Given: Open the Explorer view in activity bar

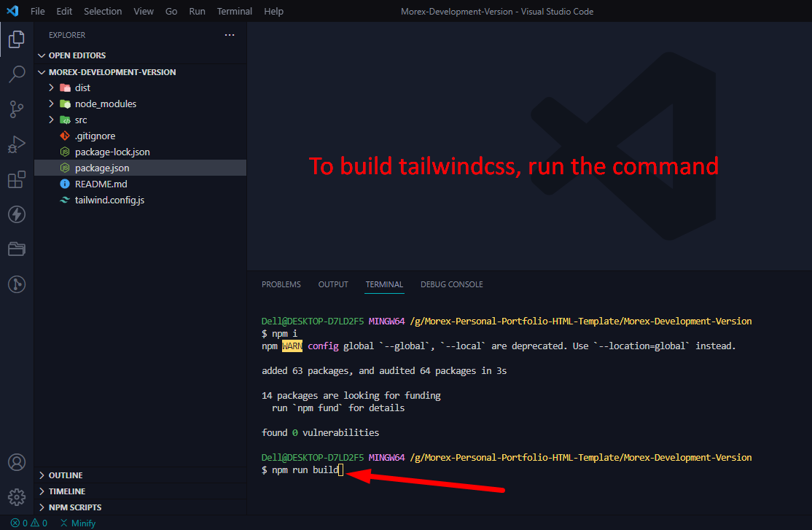Looking at the screenshot, I should tap(17, 39).
